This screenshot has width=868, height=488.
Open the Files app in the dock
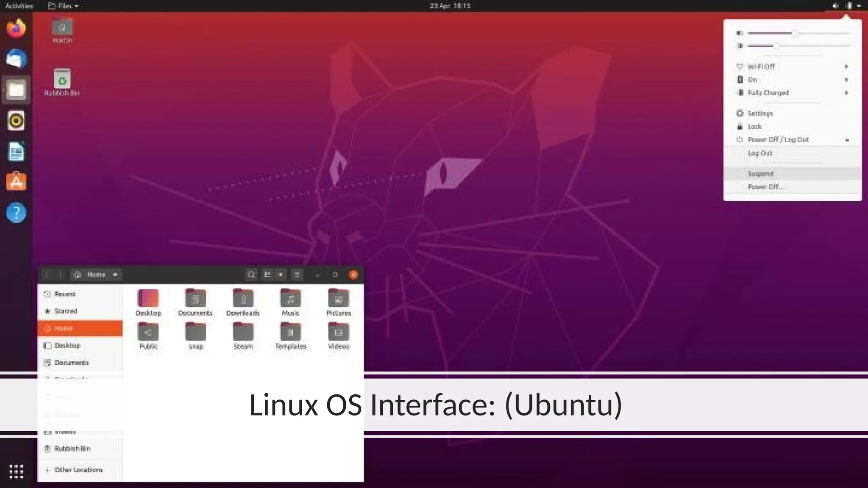16,90
